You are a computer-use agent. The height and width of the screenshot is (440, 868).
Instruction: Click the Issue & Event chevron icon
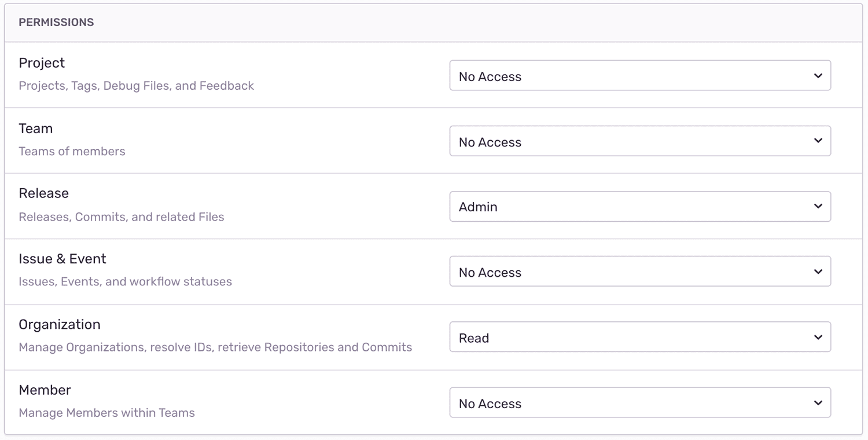(x=818, y=271)
